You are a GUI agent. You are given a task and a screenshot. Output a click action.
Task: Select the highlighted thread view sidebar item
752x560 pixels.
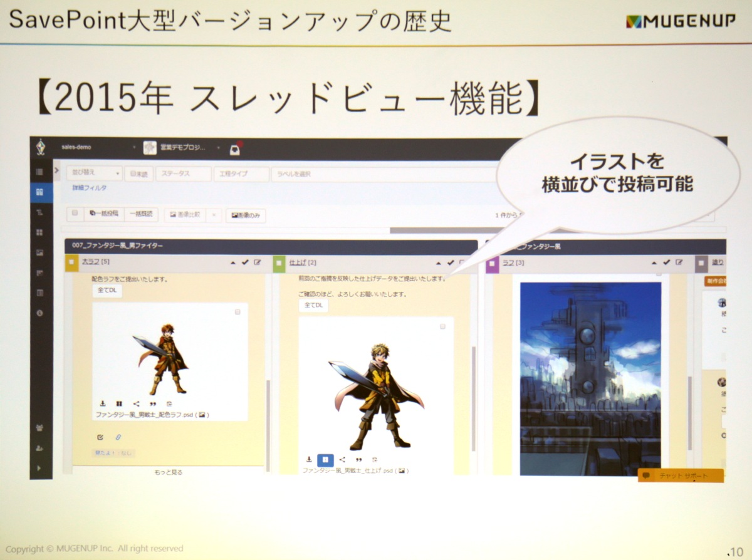(x=41, y=192)
